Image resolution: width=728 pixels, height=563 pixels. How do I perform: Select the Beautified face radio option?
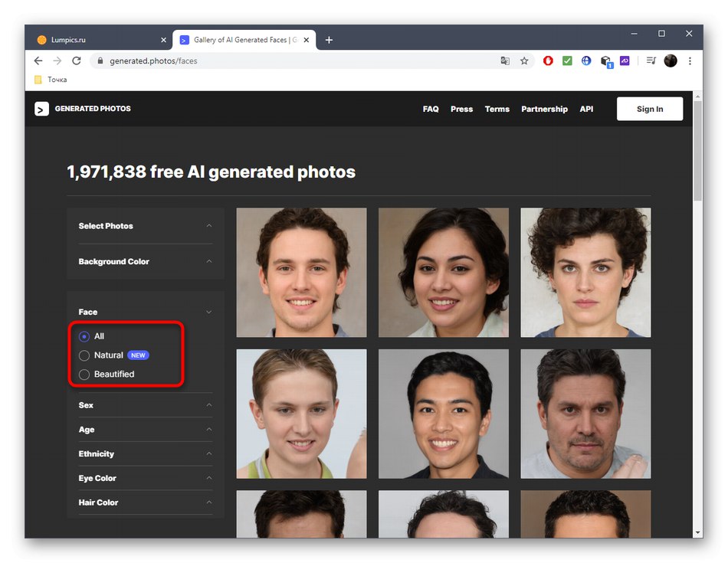(x=84, y=375)
